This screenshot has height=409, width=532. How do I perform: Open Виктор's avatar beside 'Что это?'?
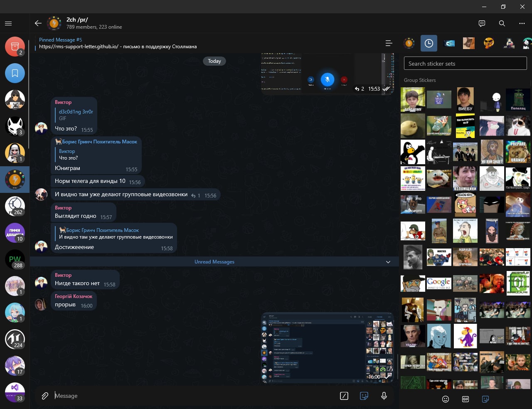point(41,128)
